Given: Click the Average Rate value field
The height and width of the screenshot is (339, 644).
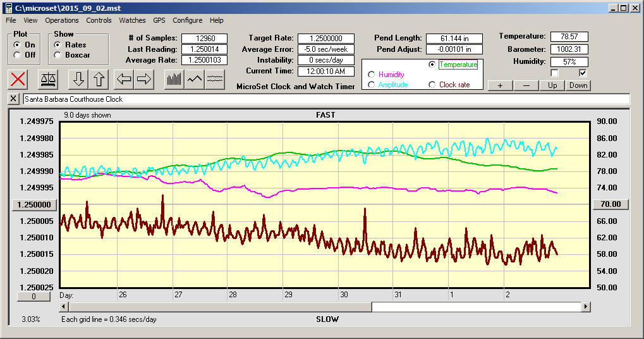Looking at the screenshot, I should click(204, 60).
